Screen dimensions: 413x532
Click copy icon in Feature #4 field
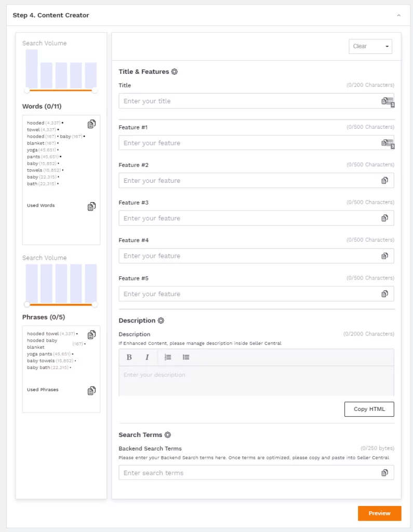[384, 256]
